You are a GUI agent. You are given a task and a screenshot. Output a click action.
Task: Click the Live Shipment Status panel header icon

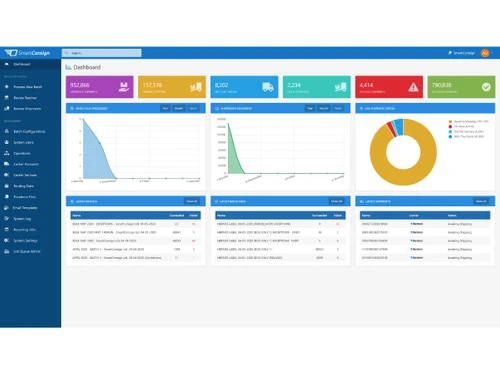pyautogui.click(x=361, y=109)
